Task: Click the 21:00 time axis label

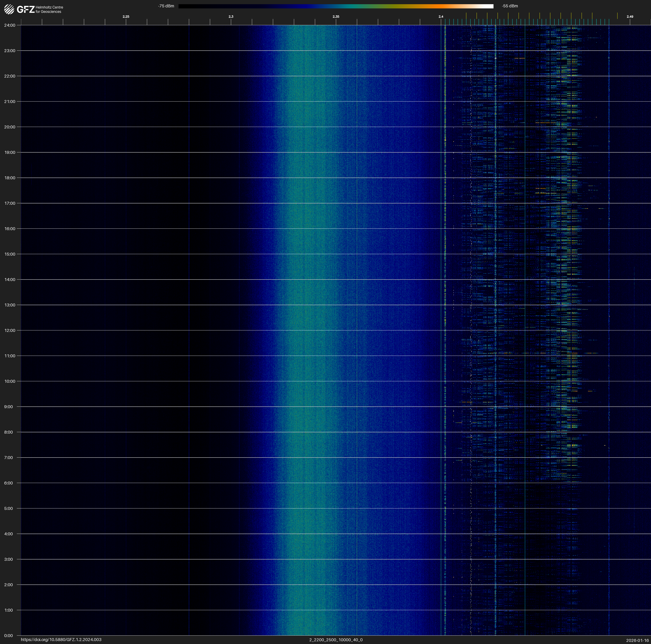Action: coord(10,102)
